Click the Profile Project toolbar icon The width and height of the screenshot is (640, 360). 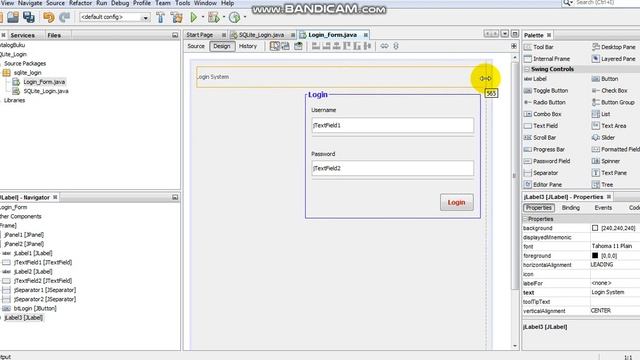pyautogui.click(x=234, y=17)
